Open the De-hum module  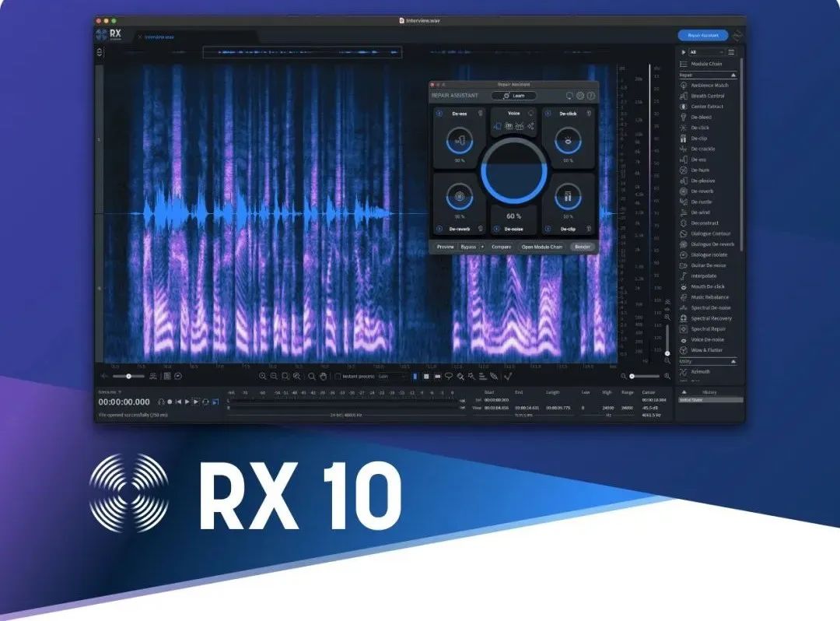click(695, 170)
